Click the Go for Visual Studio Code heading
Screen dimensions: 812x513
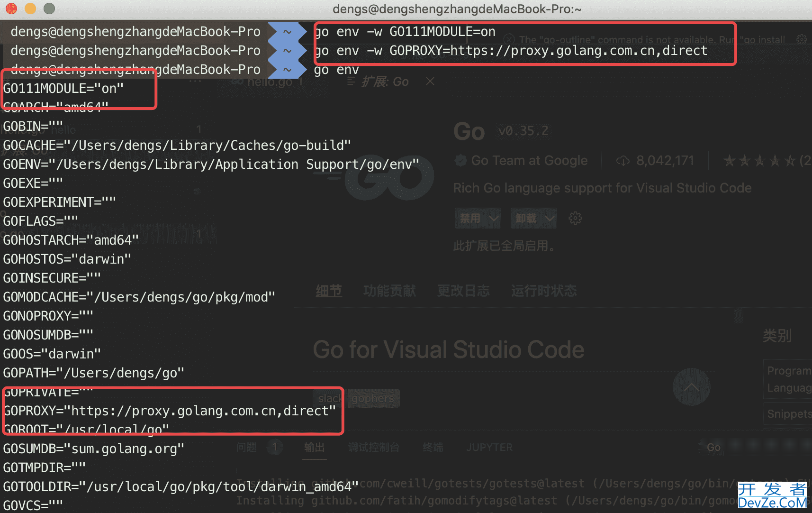(449, 350)
